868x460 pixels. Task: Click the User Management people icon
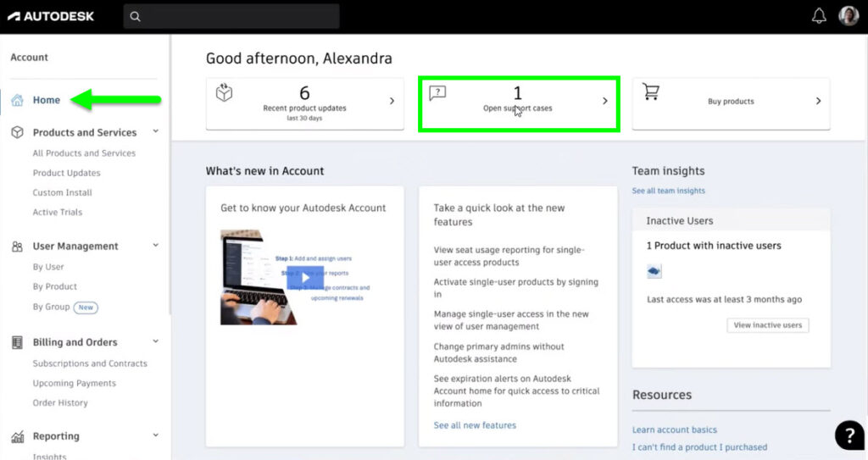tap(17, 247)
